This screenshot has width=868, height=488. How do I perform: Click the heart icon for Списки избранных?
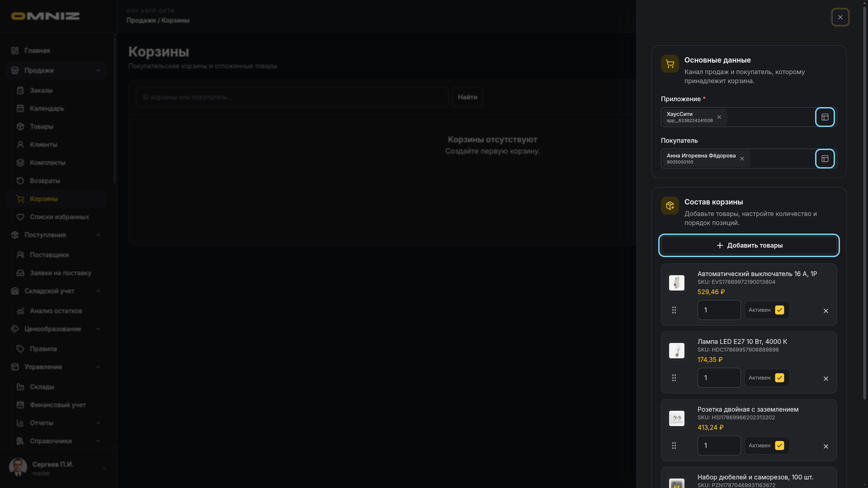pyautogui.click(x=20, y=217)
